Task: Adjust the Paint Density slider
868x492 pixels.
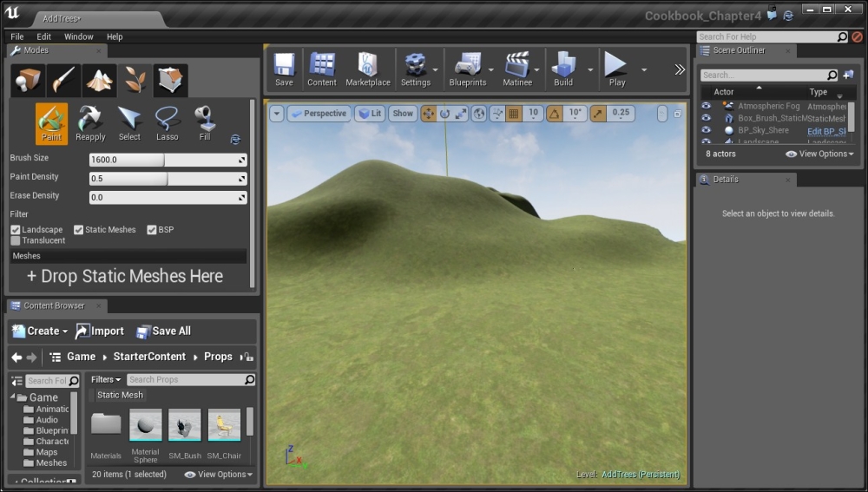Action: coord(168,179)
